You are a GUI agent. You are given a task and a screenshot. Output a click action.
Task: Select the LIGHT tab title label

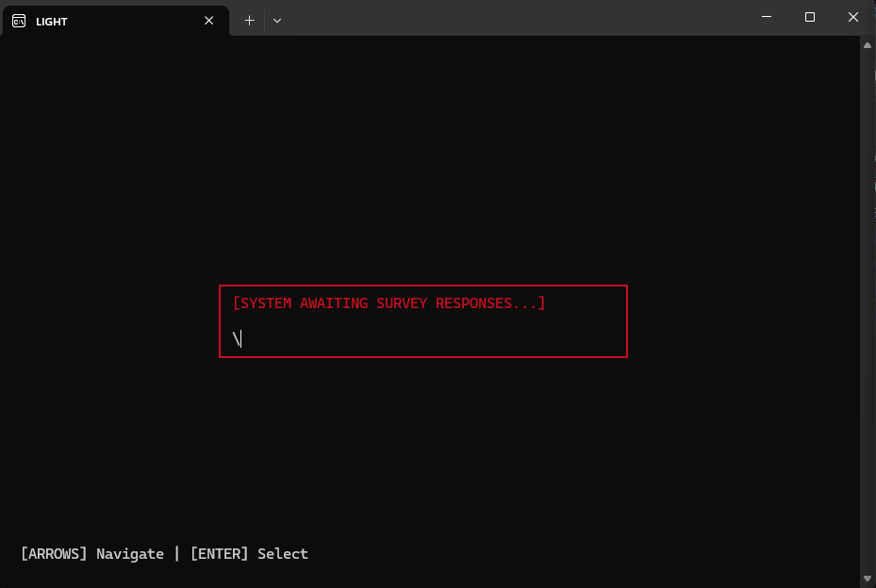[52, 21]
